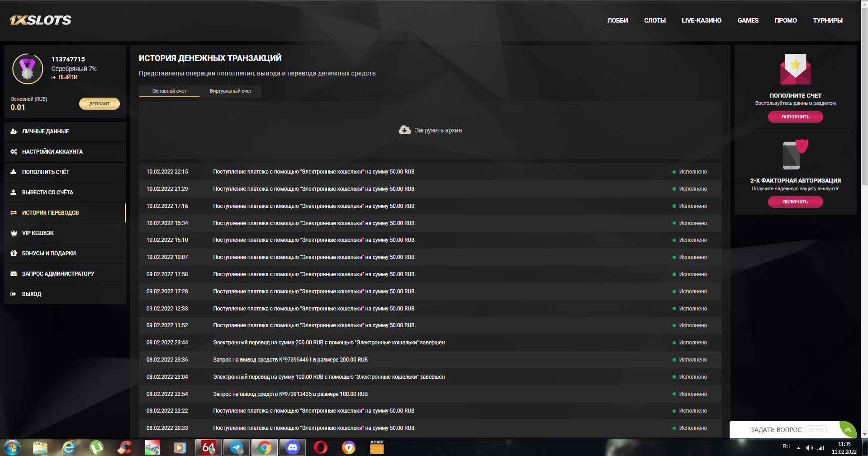Open VIP КЕШБЭК sidebar section

65,233
